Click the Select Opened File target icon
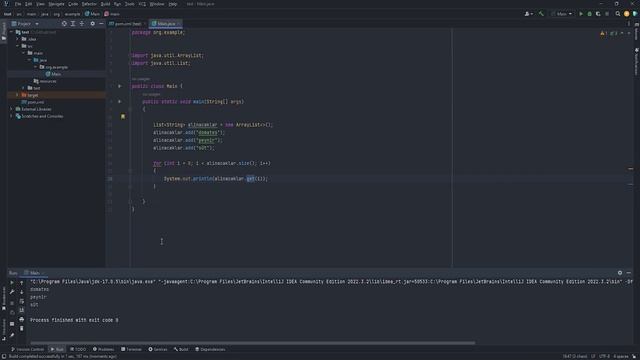 pos(64,24)
